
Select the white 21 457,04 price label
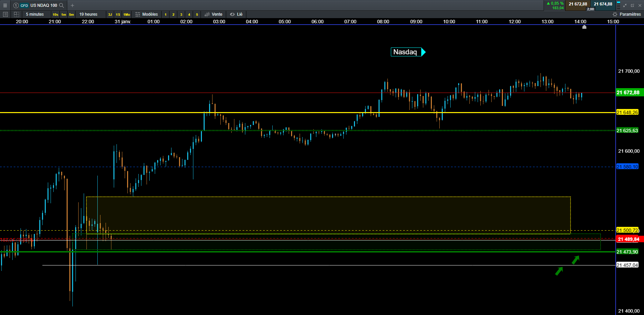click(x=627, y=265)
